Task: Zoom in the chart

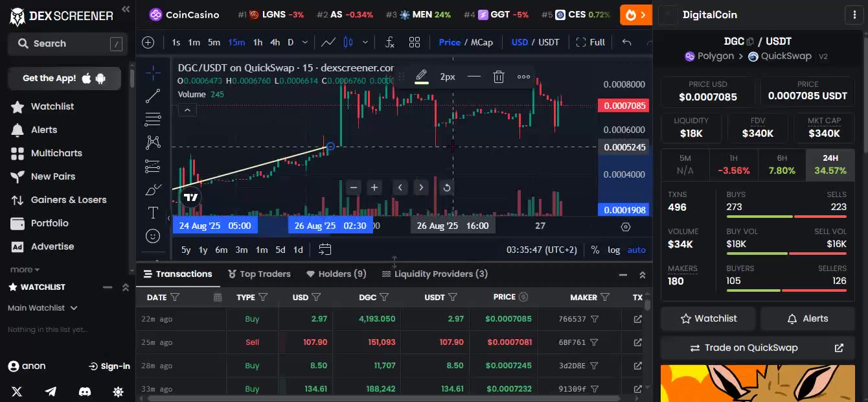Action: (374, 188)
